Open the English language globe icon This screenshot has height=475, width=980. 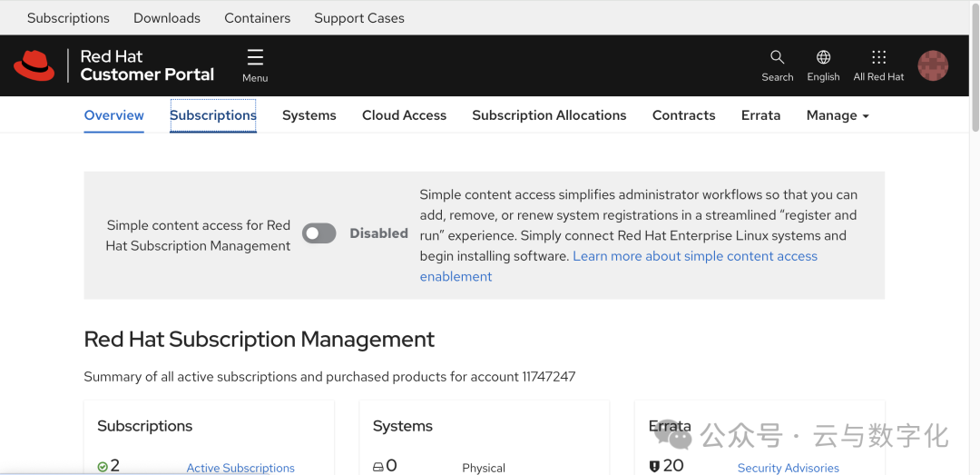823,57
